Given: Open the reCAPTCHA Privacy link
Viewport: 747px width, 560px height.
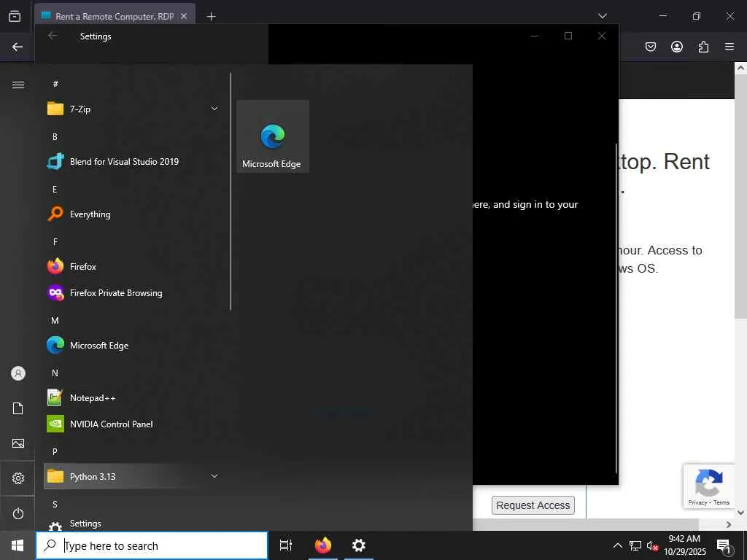Looking at the screenshot, I should [697, 502].
